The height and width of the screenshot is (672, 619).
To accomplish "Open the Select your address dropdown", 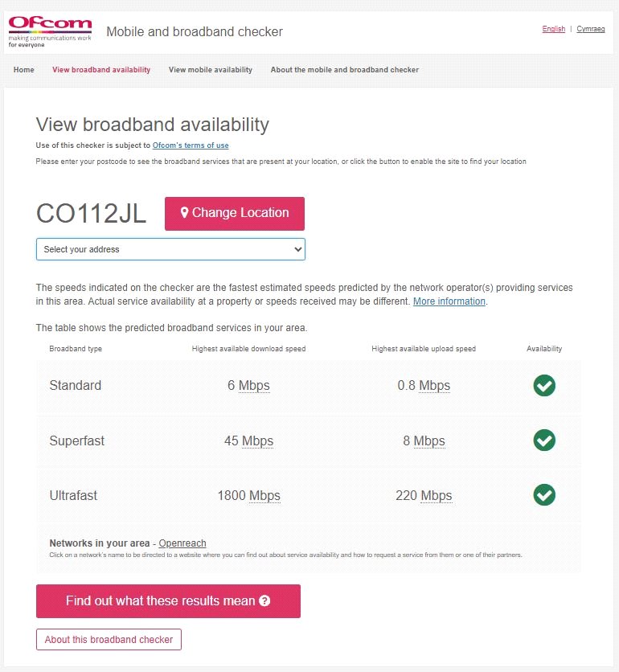I will [x=170, y=249].
